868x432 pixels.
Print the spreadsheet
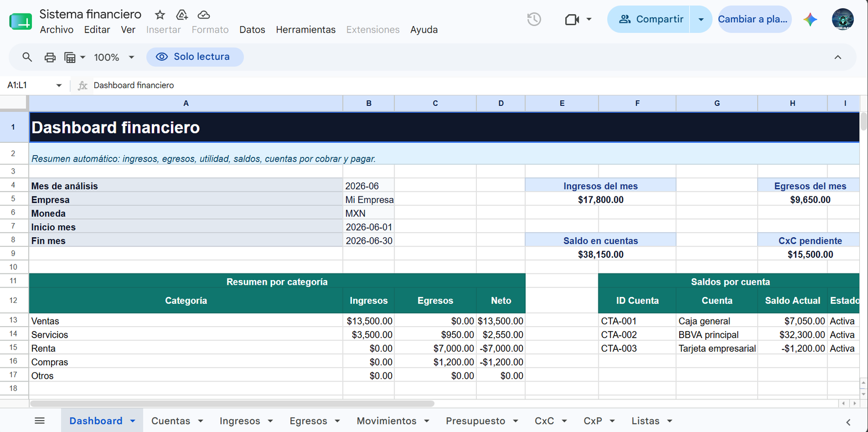point(50,57)
